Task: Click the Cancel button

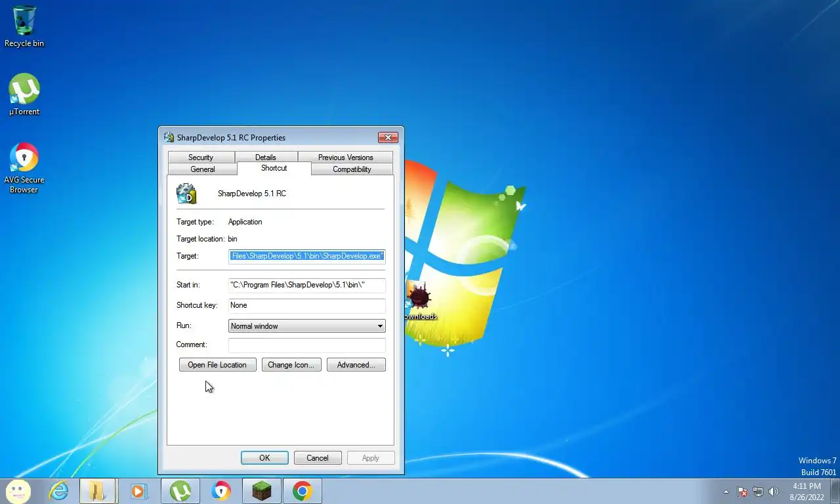Action: 318,458
